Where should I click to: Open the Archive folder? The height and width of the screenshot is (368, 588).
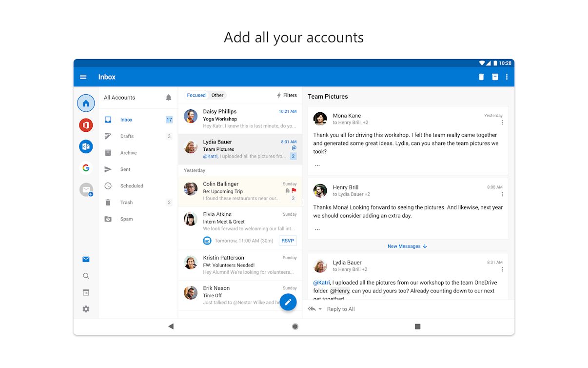138,153
